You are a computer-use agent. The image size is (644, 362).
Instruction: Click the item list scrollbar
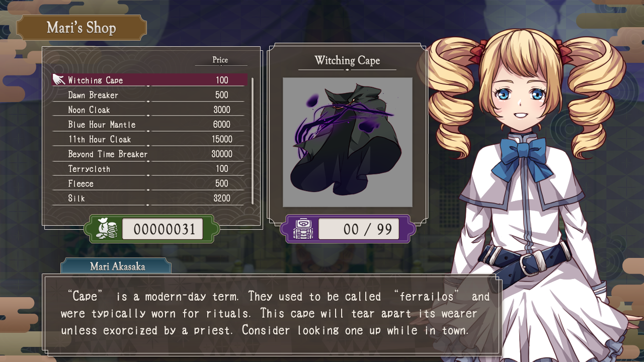click(x=253, y=141)
